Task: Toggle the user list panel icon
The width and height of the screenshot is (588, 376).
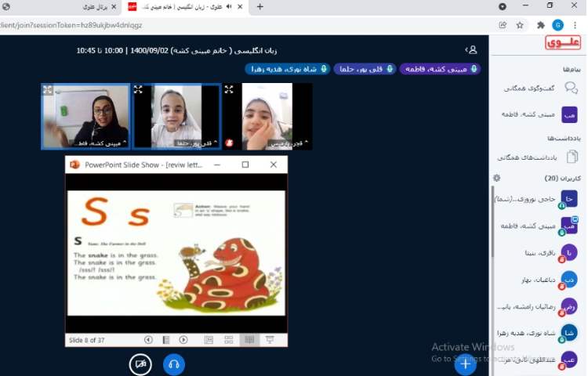Action: (x=471, y=49)
